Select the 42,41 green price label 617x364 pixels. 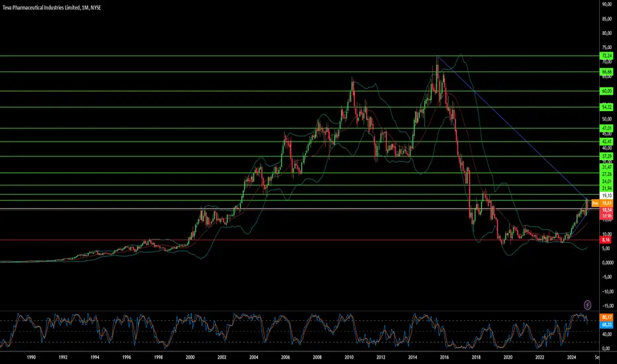pyautogui.click(x=606, y=142)
